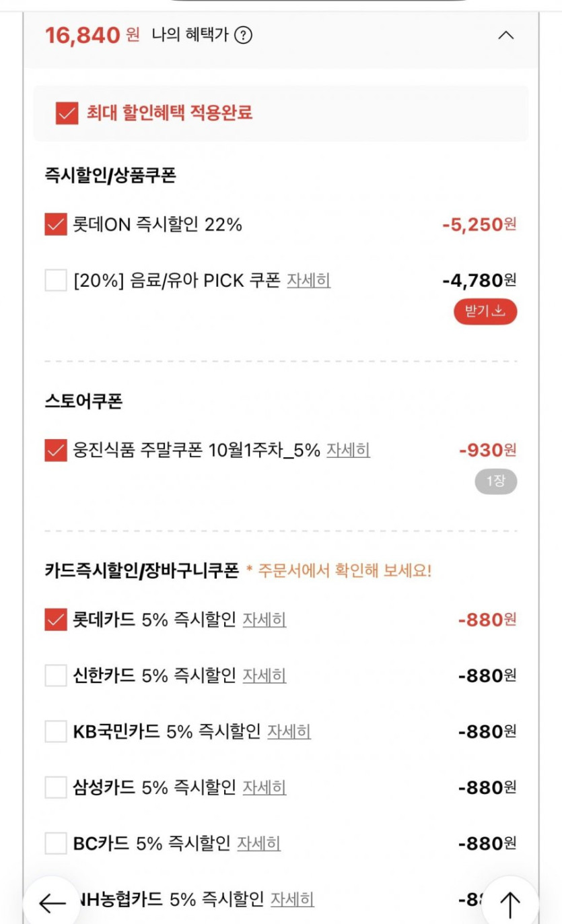The image size is (562, 924).
Task: Click the question mark help icon beside 나의 혜택가
Action: (x=243, y=35)
